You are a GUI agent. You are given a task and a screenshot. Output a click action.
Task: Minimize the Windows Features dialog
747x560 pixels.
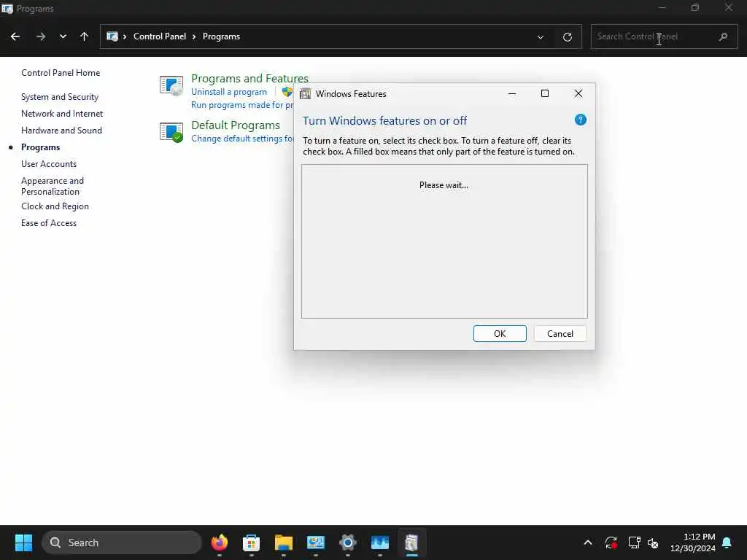pyautogui.click(x=512, y=94)
